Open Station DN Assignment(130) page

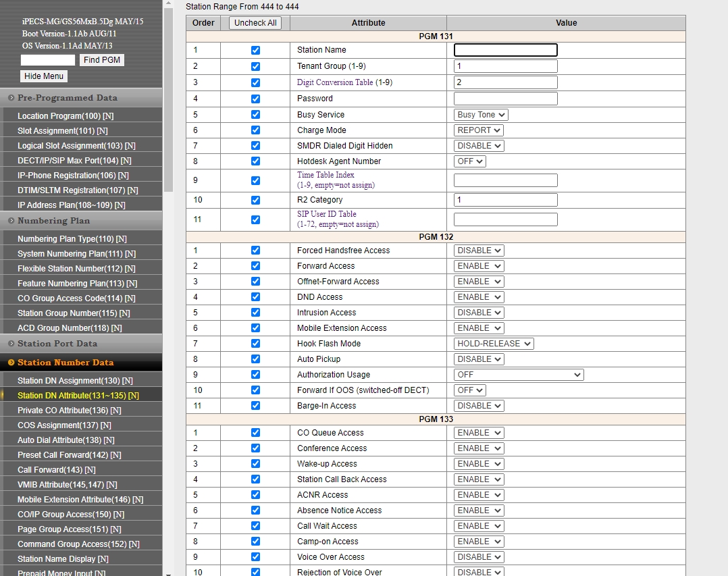(75, 381)
